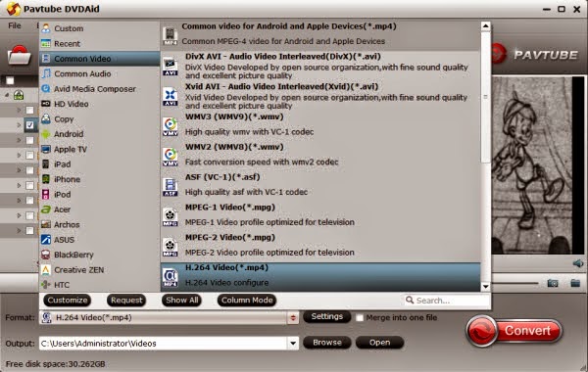This screenshot has height=372, width=588.
Task: Click the ASF VC-1 format icon
Action: (171, 187)
